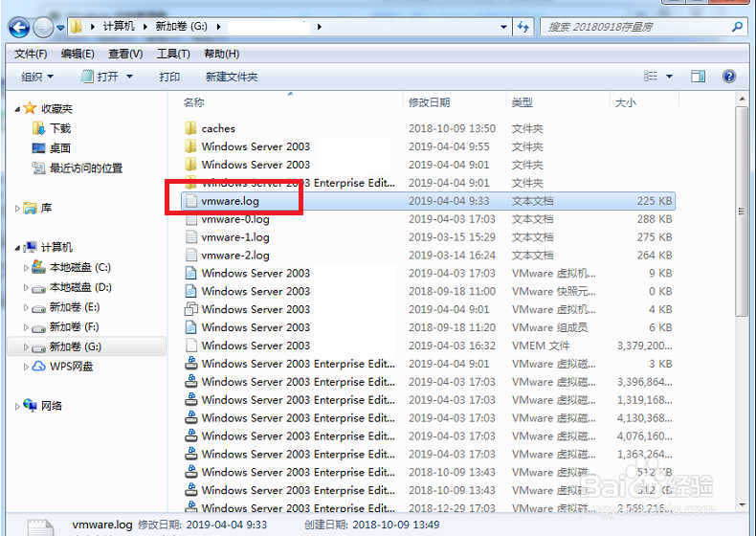The width and height of the screenshot is (756, 536).
Task: Click the scrollbar down arrow
Action: (741, 505)
